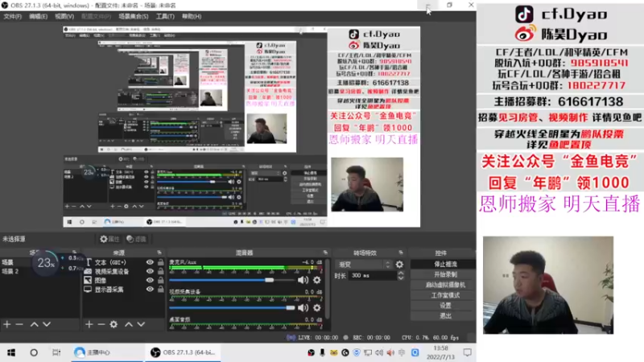The width and height of the screenshot is (644, 362).
Task: Open the Windows Start menu
Action: click(11, 352)
